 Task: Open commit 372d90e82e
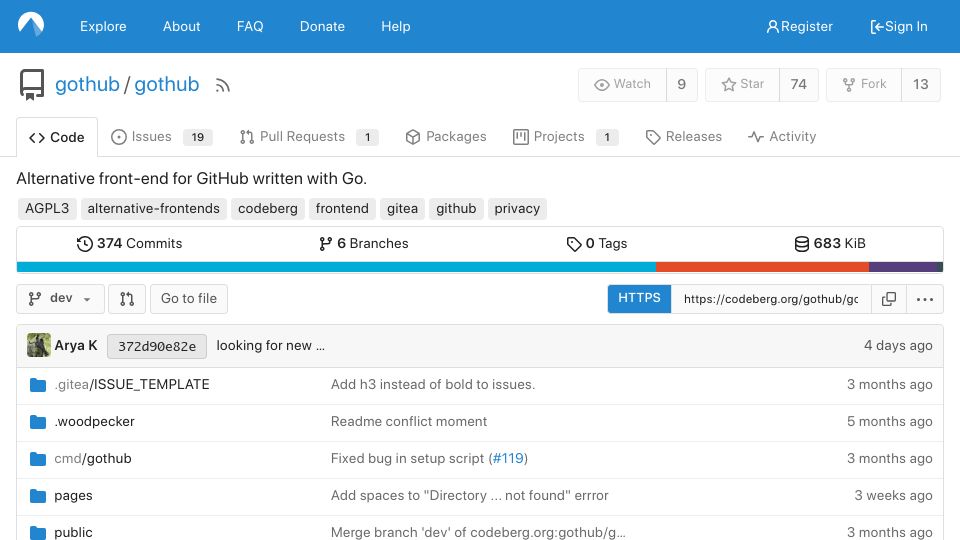[157, 346]
